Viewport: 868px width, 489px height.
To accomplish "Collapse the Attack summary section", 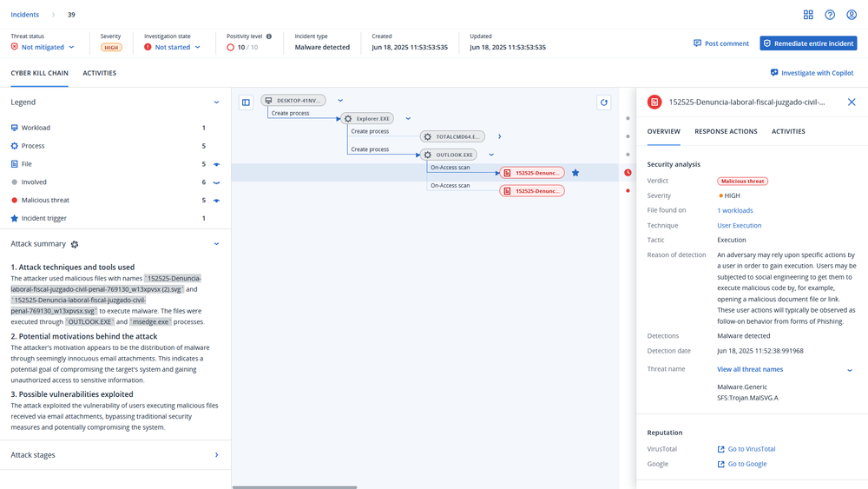I will click(216, 244).
